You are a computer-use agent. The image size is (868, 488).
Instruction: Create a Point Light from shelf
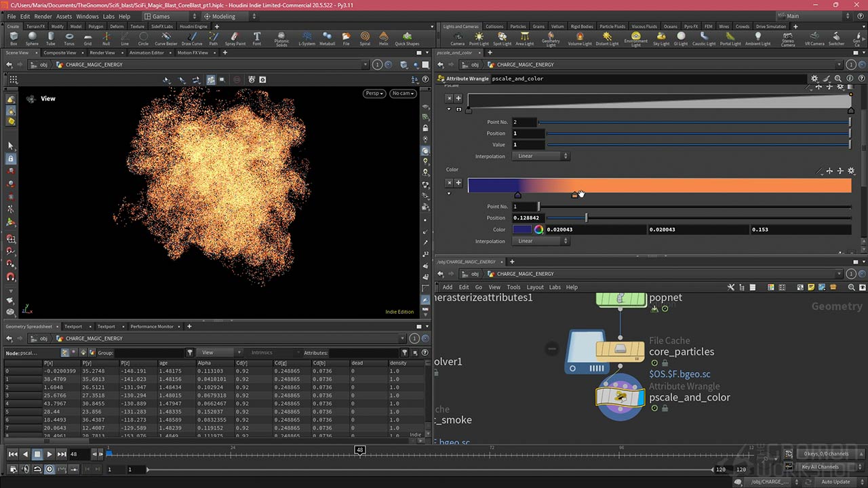(x=479, y=38)
